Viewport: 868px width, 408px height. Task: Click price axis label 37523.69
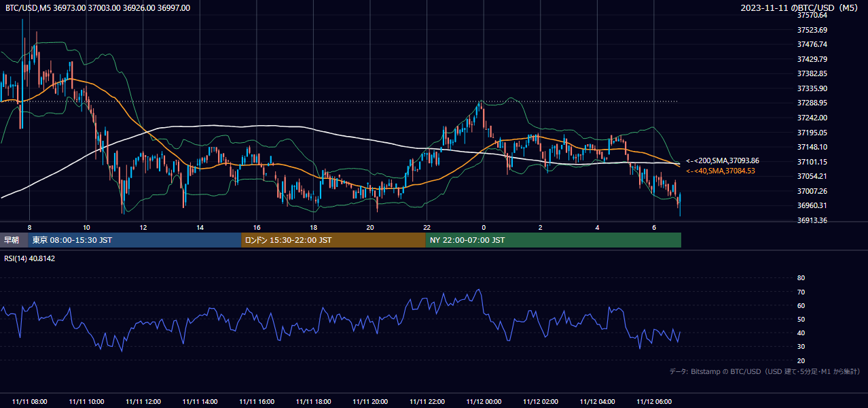pos(812,30)
